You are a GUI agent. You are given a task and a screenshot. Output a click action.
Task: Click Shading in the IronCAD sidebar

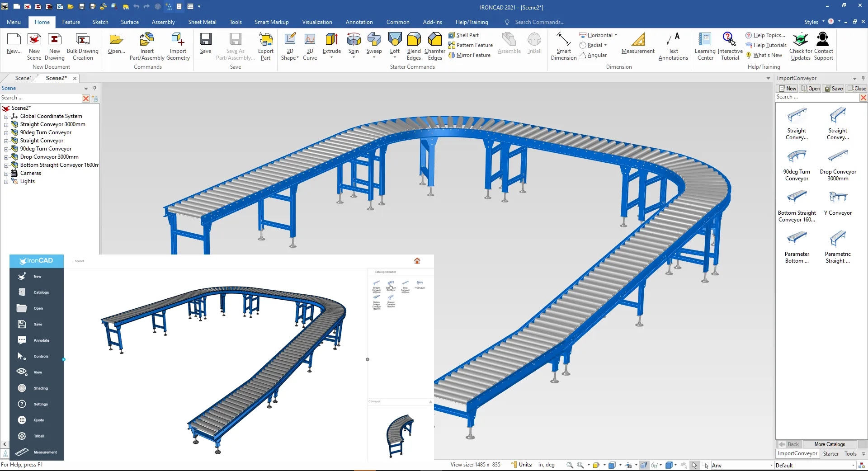[40, 388]
